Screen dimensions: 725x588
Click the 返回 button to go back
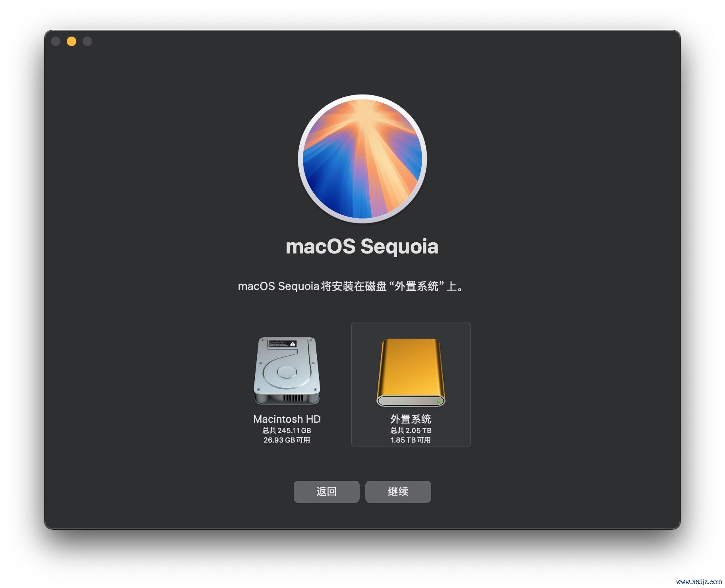[x=326, y=491]
